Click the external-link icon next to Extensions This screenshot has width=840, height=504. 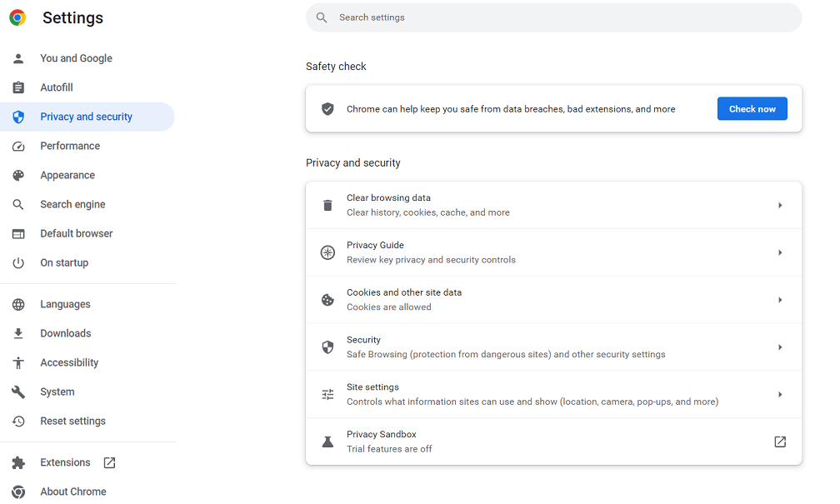(x=109, y=462)
